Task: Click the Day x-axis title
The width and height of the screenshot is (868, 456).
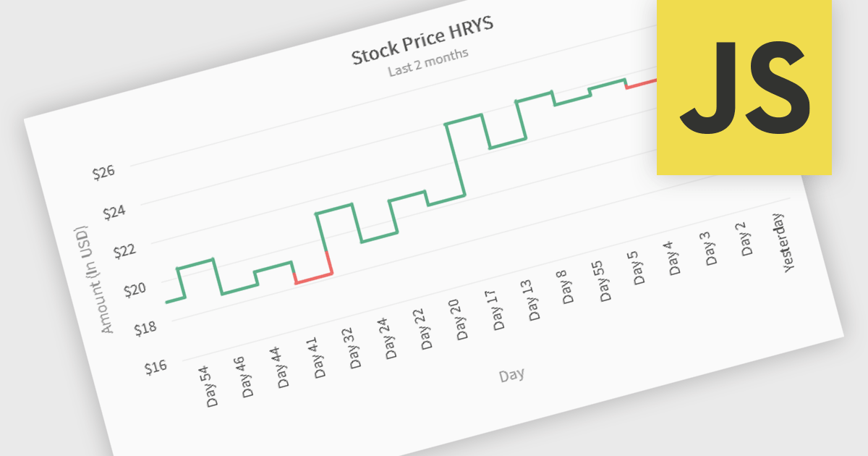Action: click(511, 375)
